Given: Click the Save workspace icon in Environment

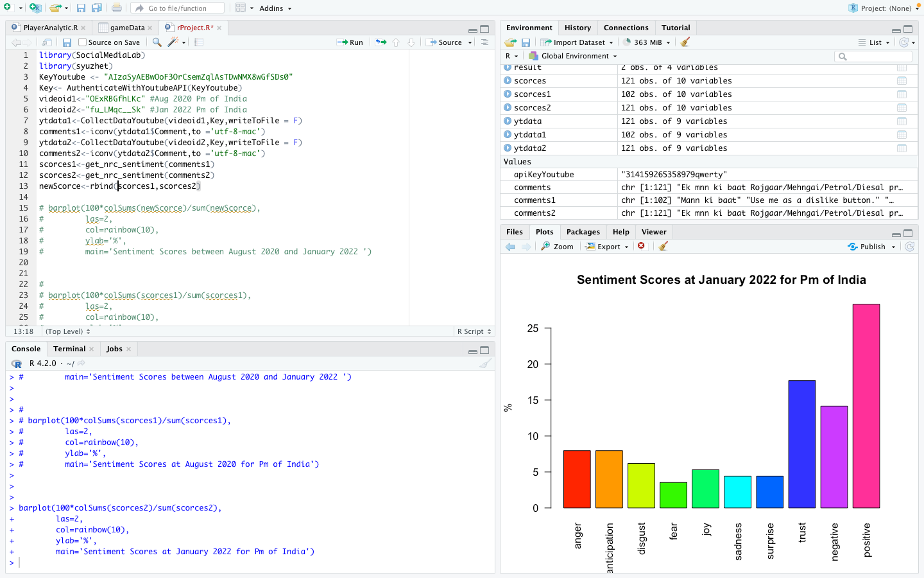Looking at the screenshot, I should coord(526,42).
